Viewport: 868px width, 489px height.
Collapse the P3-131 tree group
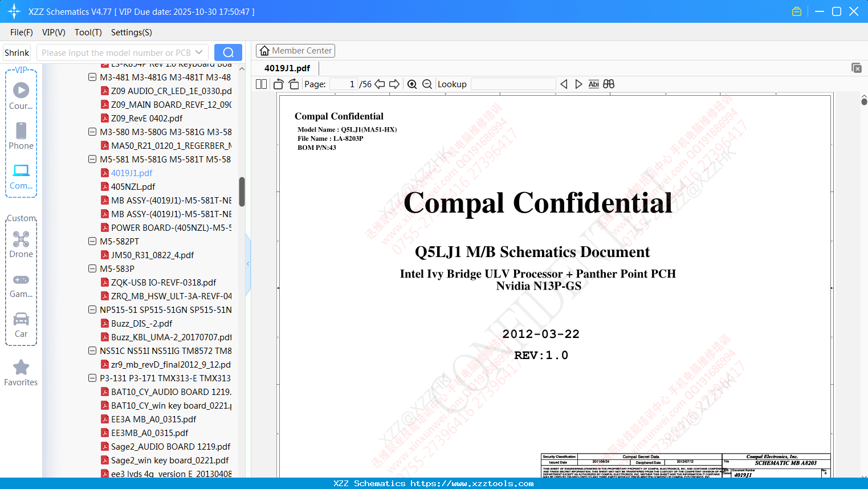tap(92, 378)
